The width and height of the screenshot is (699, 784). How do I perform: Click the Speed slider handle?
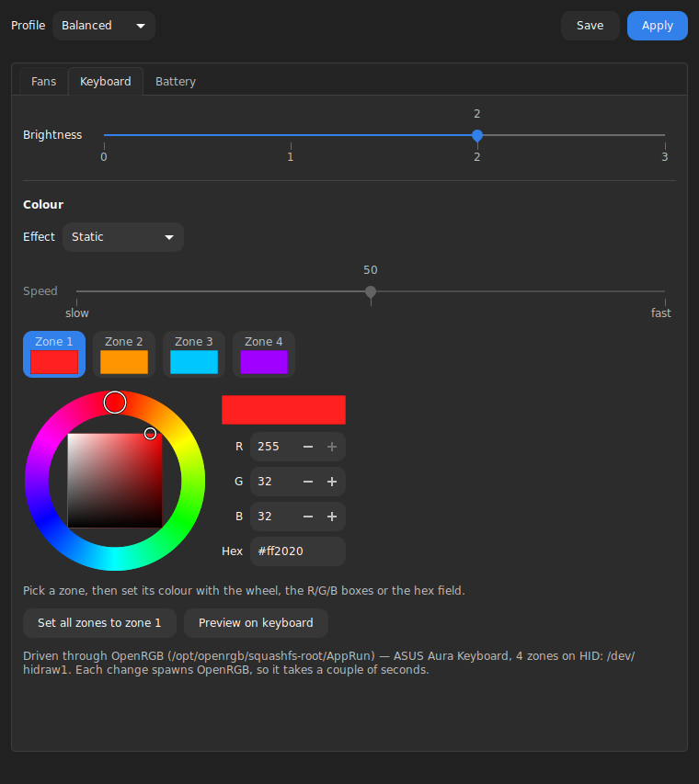pos(371,292)
